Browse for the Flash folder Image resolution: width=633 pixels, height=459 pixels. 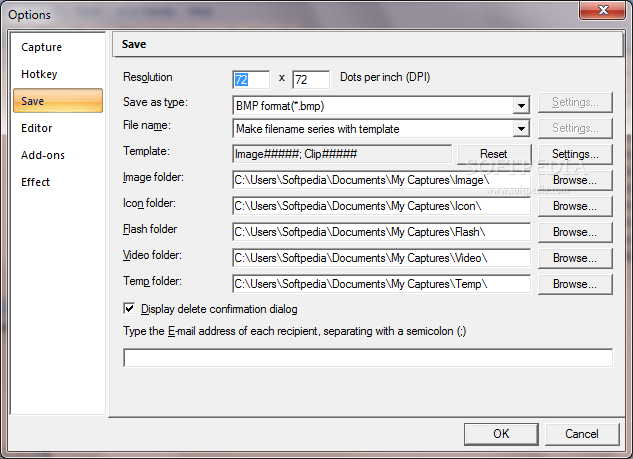coord(575,232)
